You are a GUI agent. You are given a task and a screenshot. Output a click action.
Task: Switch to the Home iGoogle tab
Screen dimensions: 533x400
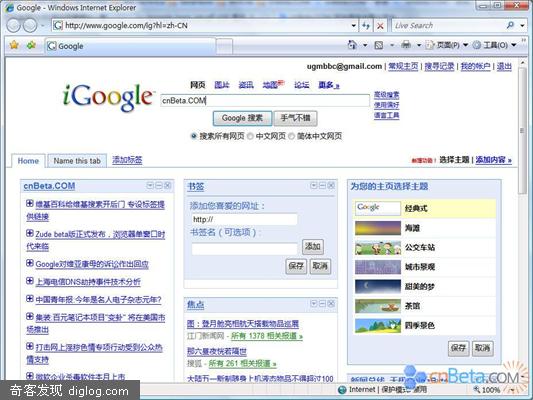28,161
